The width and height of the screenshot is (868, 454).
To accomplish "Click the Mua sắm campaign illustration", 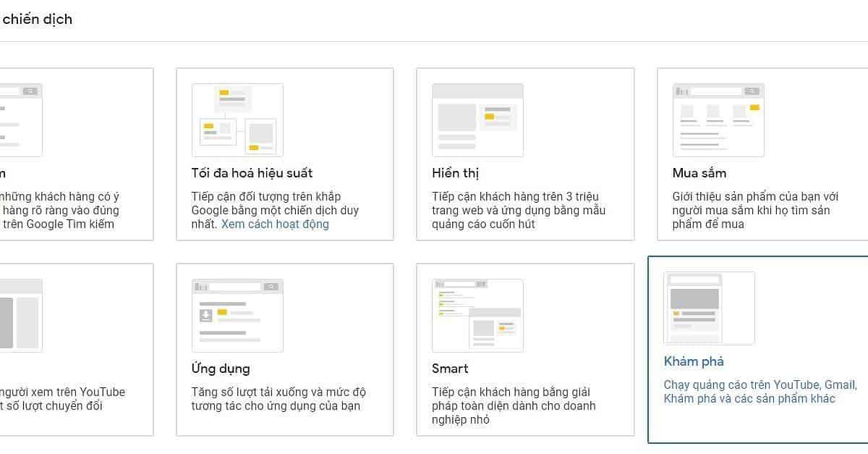I will coord(718,120).
